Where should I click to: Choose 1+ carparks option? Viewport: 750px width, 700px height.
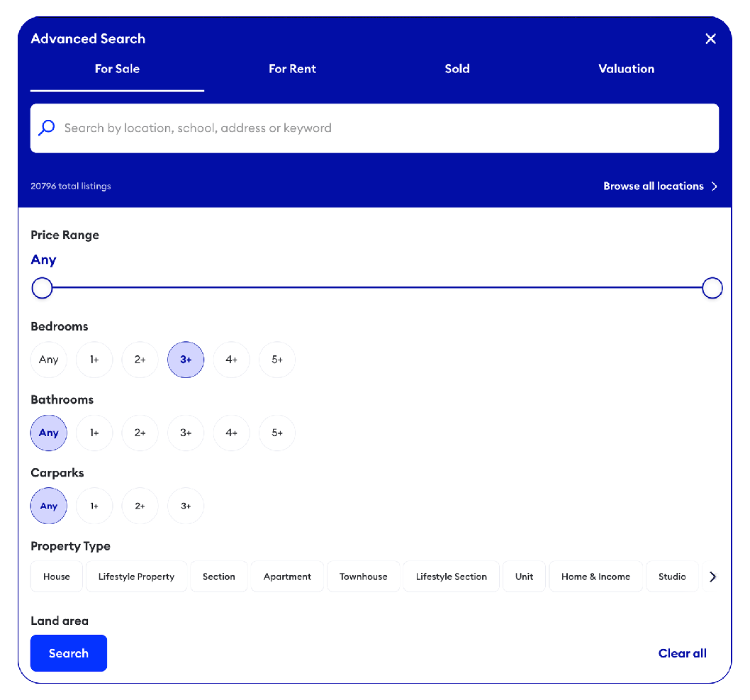pyautogui.click(x=94, y=506)
